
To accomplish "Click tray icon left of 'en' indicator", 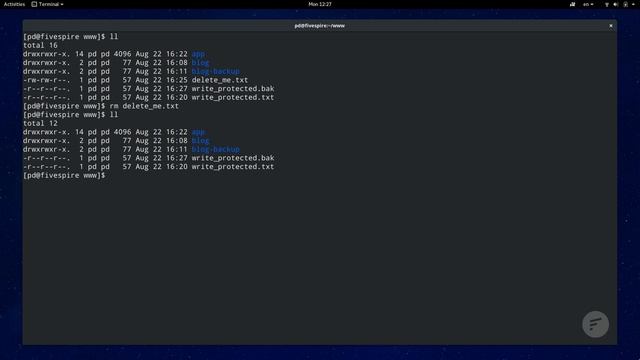I will pyautogui.click(x=573, y=4).
